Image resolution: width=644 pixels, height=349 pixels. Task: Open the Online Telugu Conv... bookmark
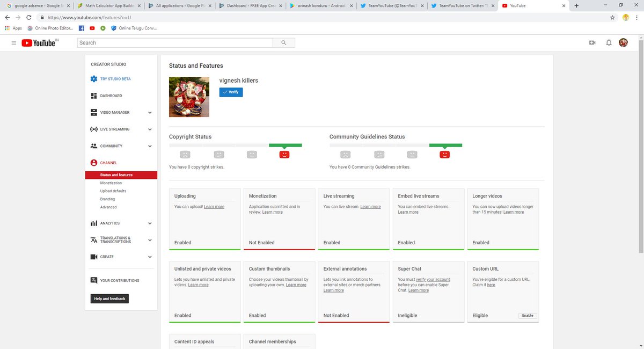pos(134,28)
